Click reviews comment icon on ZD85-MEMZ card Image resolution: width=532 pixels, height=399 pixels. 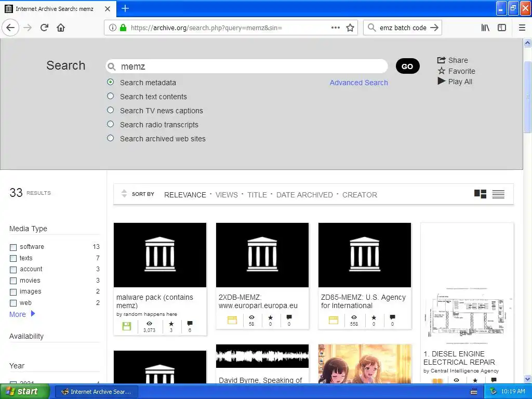point(393,317)
